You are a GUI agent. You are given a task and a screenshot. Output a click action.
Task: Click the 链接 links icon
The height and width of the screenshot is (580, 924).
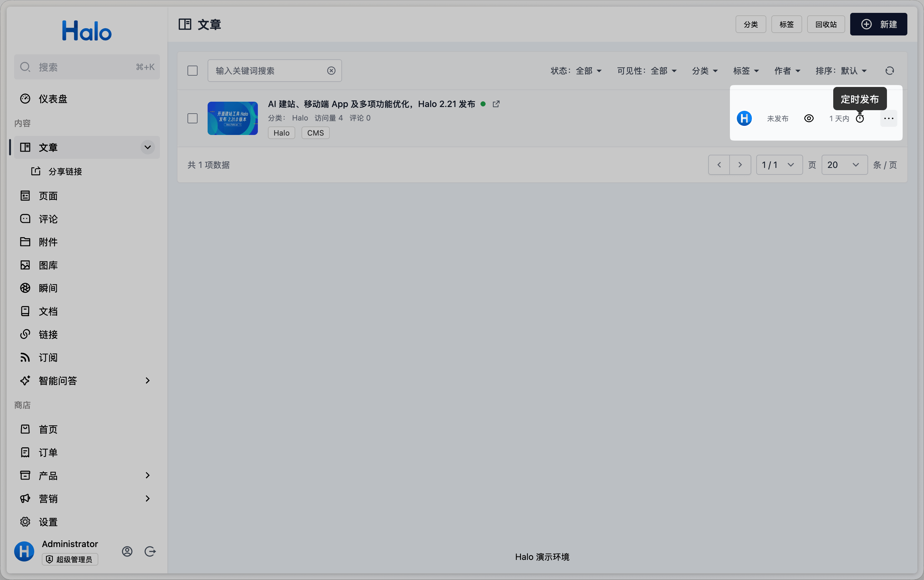pos(25,334)
